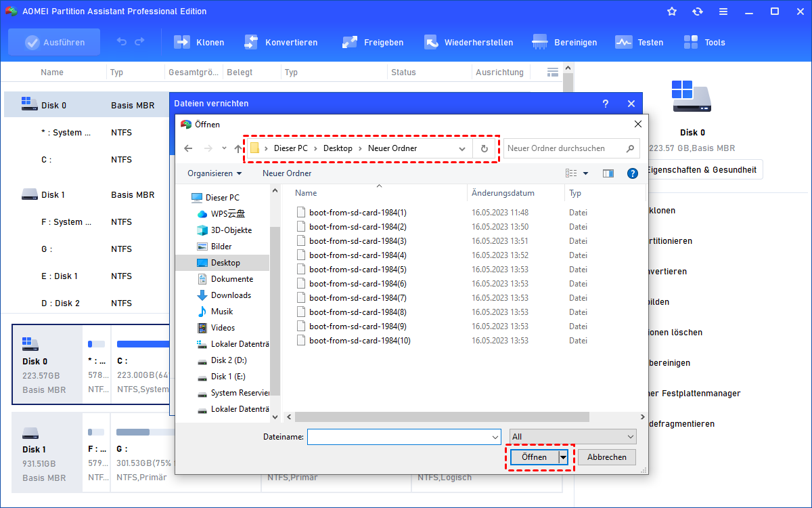Open the Organisieren dropdown menu
This screenshot has width=812, height=508.
coord(215,173)
